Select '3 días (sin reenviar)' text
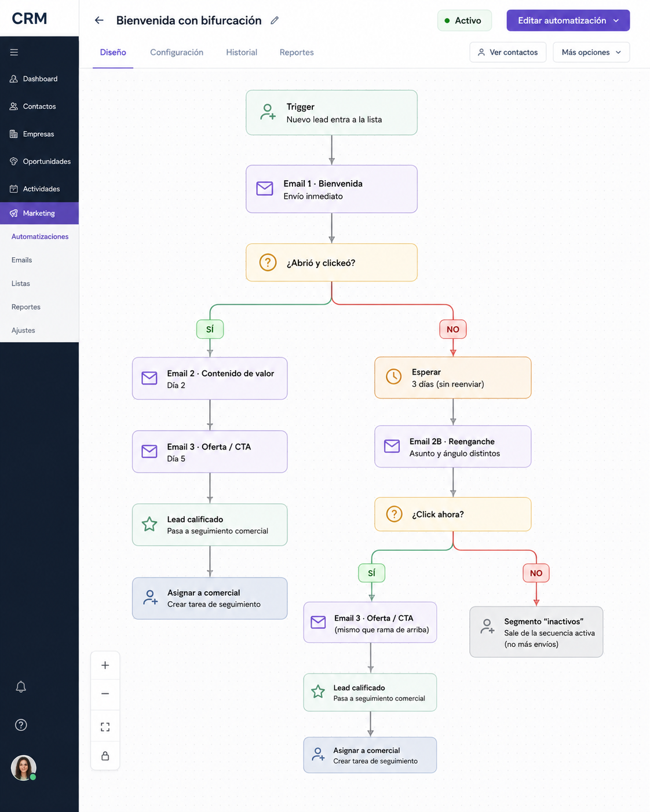Image resolution: width=650 pixels, height=812 pixels. (x=448, y=384)
